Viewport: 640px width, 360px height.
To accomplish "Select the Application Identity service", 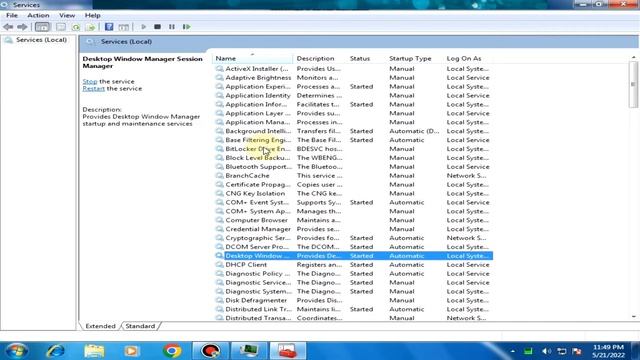I will click(353, 96).
